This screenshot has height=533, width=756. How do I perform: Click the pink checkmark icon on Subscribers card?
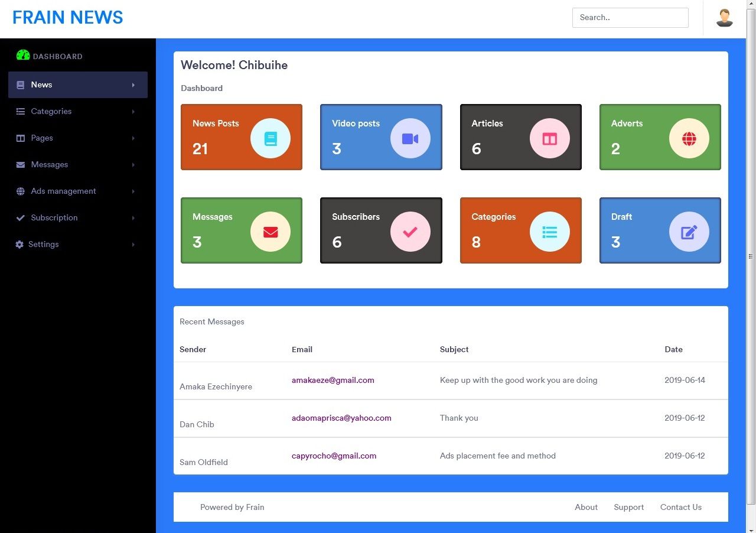410,232
